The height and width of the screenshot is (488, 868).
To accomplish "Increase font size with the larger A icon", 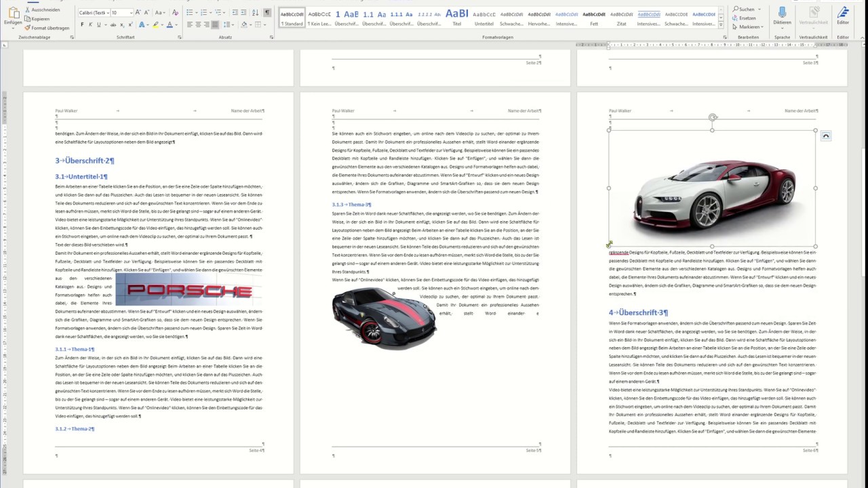I will click(138, 12).
